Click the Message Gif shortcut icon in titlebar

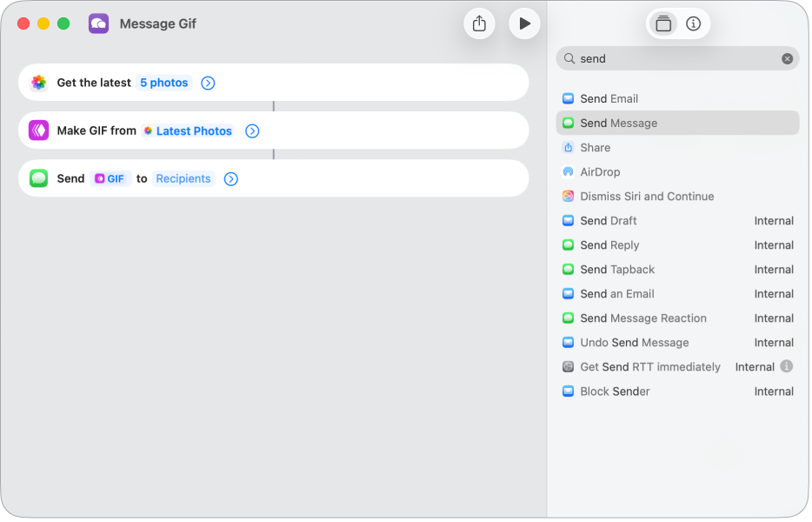tap(98, 23)
